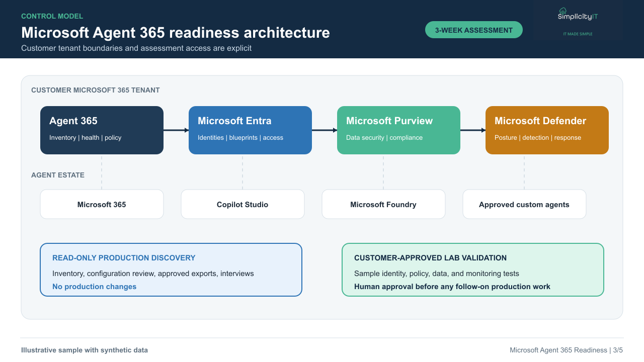Click 'Identities | blueprints | access' text
Viewport: 644px width, 362px height.
point(240,138)
